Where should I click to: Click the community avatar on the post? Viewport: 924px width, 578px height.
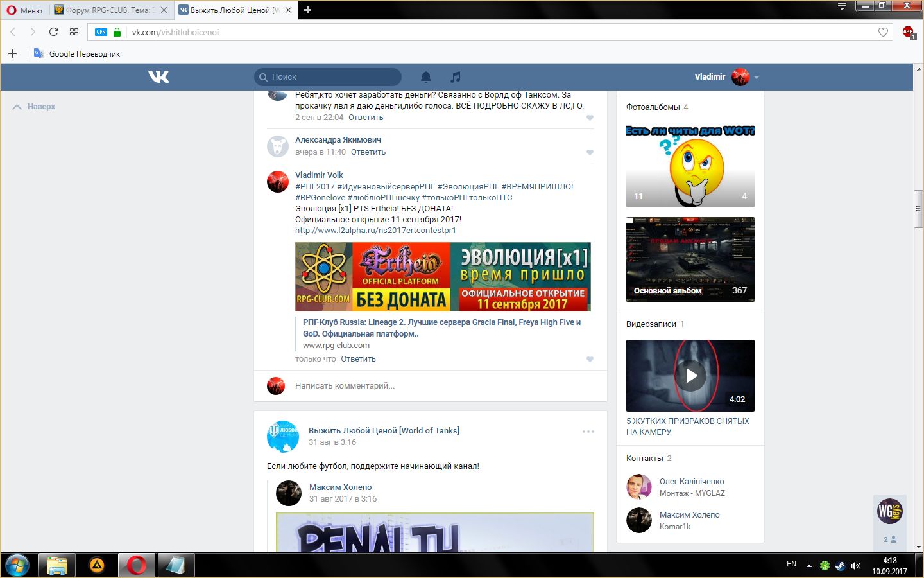[x=282, y=436]
